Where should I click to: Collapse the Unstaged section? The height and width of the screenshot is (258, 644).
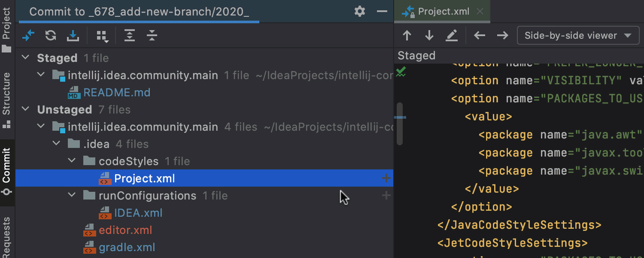[x=26, y=109]
